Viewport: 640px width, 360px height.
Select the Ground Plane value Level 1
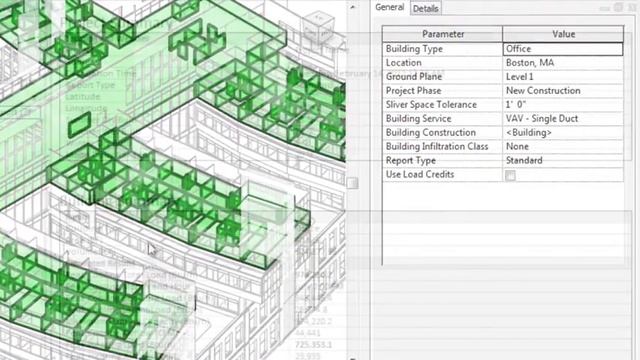[563, 77]
